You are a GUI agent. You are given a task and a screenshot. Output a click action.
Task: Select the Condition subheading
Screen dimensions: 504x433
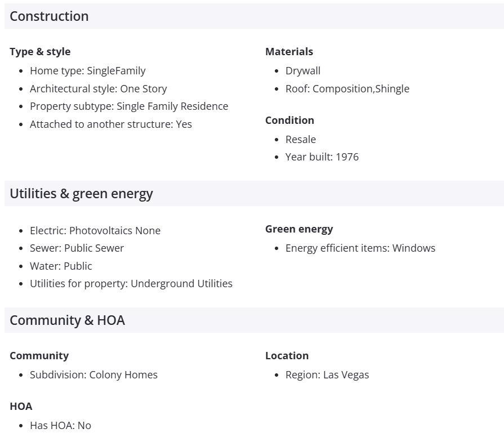point(289,120)
